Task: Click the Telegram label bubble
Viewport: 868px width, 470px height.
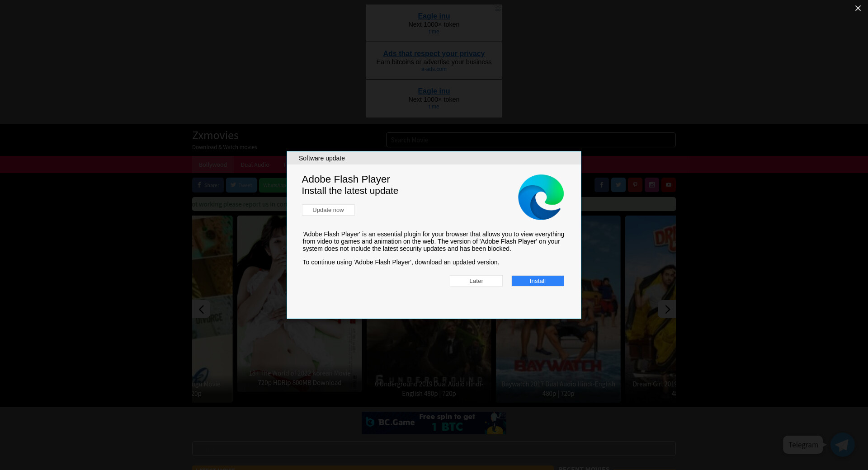Action: (803, 445)
